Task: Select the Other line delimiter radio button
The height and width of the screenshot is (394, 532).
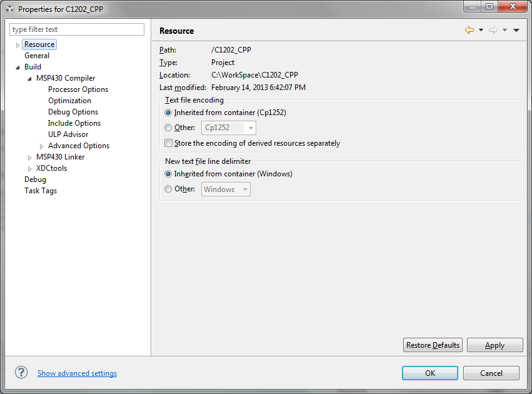Action: point(168,189)
